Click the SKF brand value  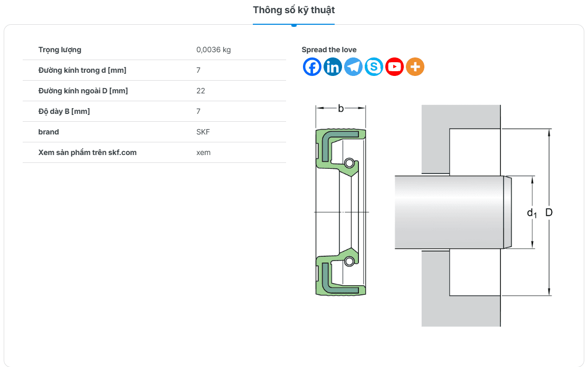click(x=203, y=132)
